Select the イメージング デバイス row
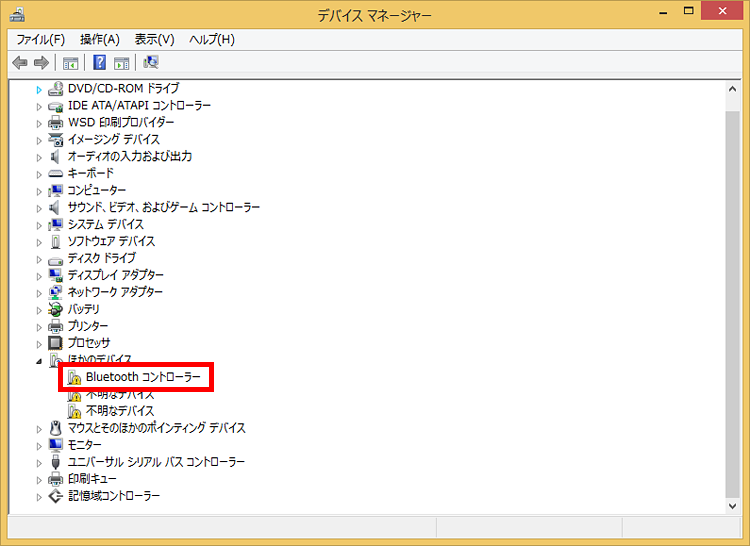The height and width of the screenshot is (546, 750). coord(114,140)
